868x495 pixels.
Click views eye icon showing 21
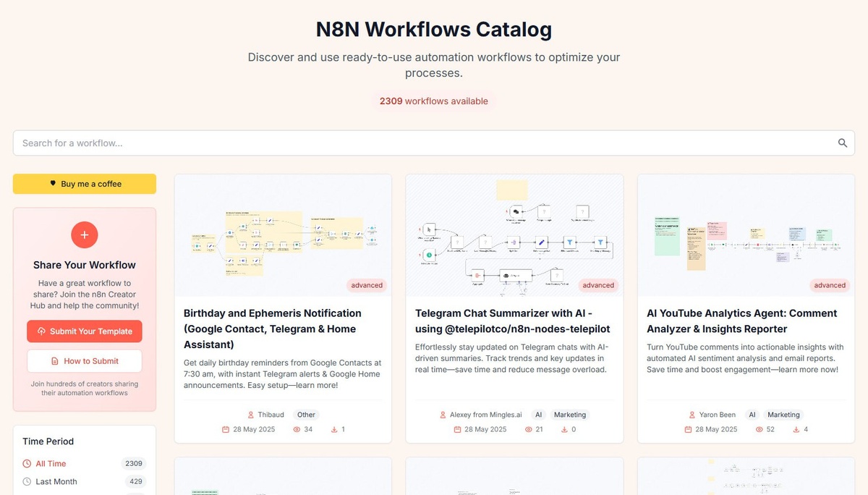(x=528, y=430)
